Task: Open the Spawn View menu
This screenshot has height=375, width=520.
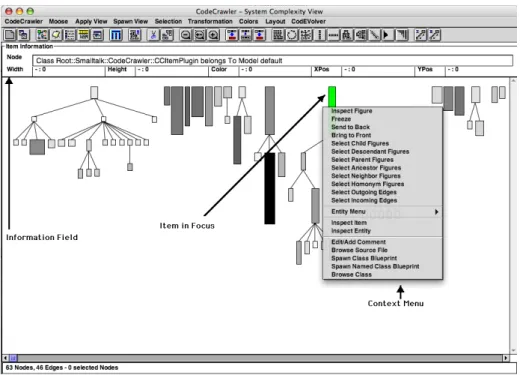Action: [x=130, y=21]
